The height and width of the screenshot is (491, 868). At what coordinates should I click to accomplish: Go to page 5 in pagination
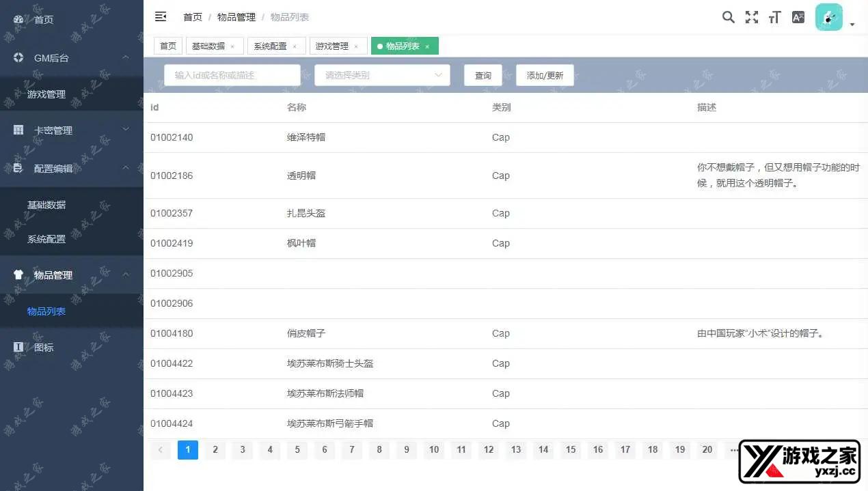pos(297,449)
